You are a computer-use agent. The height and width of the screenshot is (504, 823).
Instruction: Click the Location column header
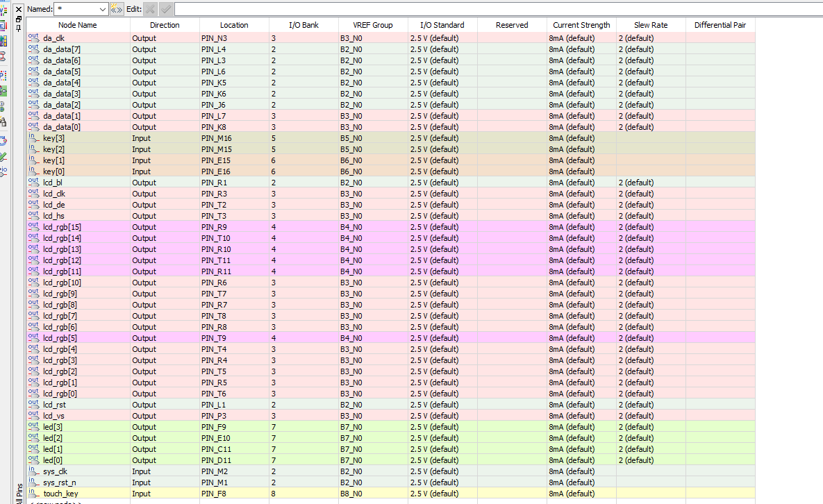[234, 25]
